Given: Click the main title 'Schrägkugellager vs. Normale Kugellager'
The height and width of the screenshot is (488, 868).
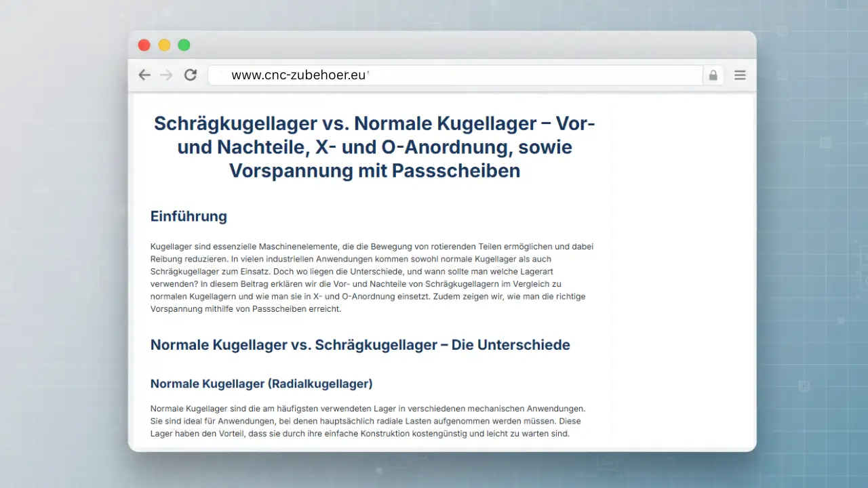Looking at the screenshot, I should (375, 146).
